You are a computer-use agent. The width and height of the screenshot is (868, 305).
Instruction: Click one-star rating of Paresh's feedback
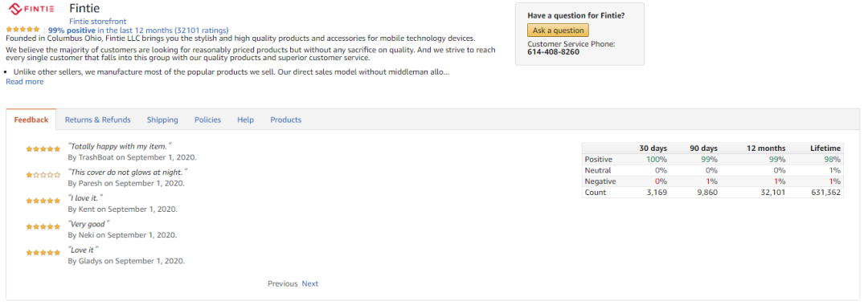click(43, 175)
